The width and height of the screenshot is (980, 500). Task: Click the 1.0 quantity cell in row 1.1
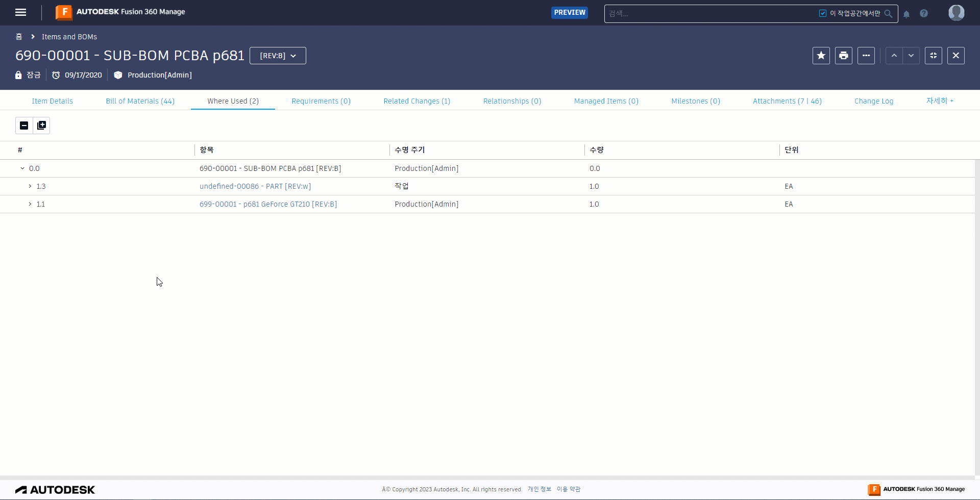594,204
